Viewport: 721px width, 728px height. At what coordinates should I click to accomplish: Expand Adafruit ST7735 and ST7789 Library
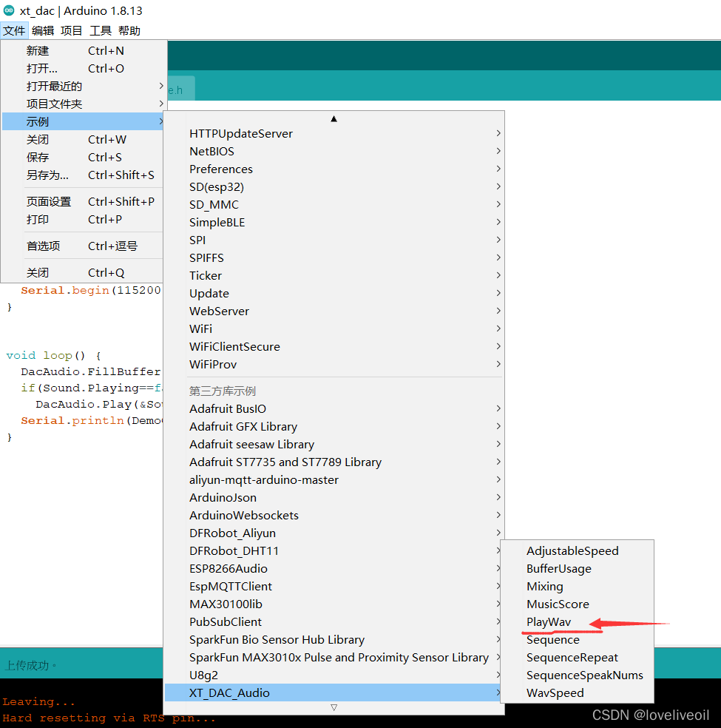334,462
